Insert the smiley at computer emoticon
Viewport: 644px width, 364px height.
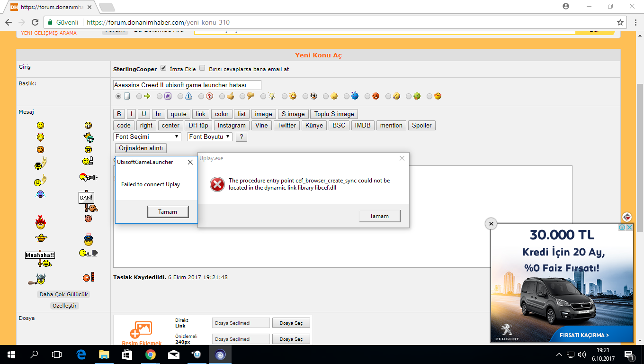pos(88,253)
